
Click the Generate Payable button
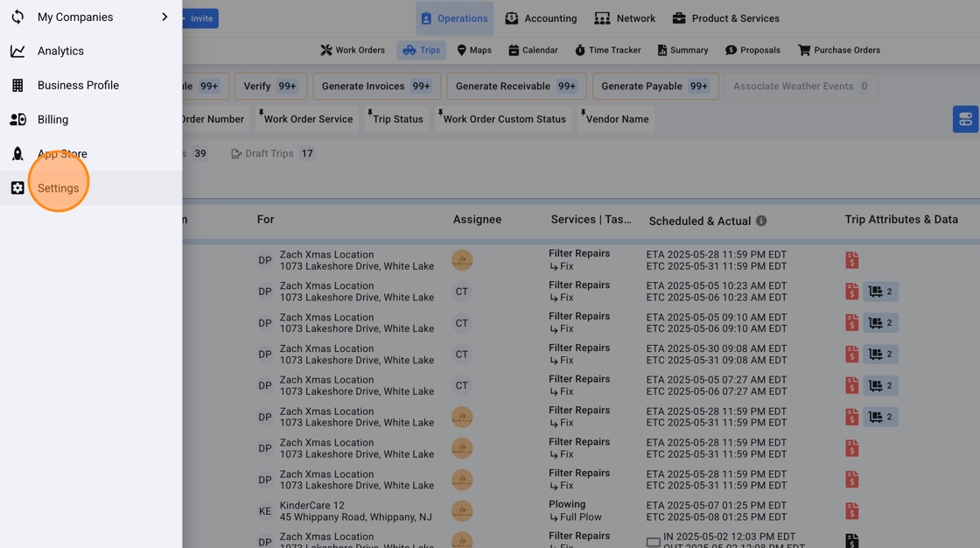654,86
